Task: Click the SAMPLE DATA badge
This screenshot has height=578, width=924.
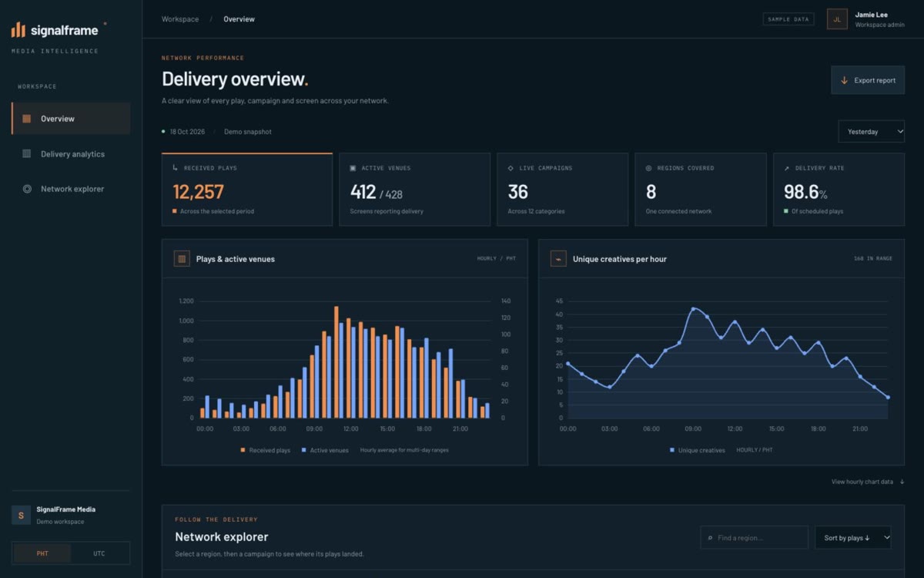Action: (x=788, y=19)
